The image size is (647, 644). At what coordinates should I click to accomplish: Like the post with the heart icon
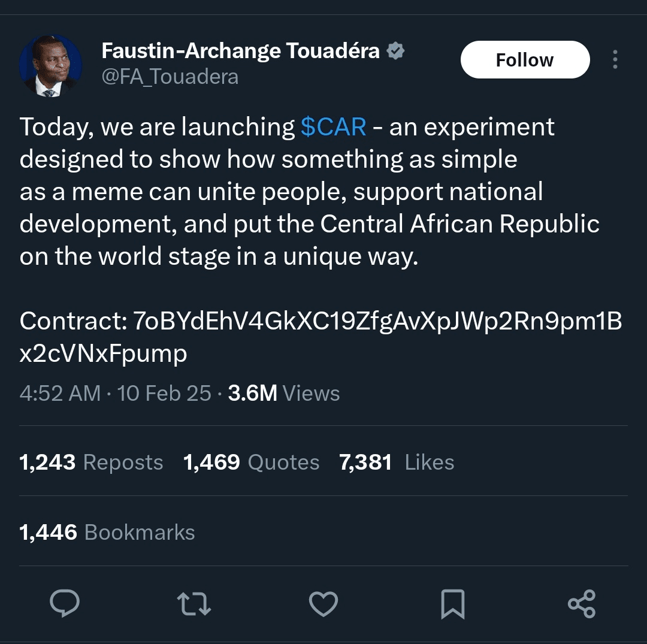pos(323,603)
